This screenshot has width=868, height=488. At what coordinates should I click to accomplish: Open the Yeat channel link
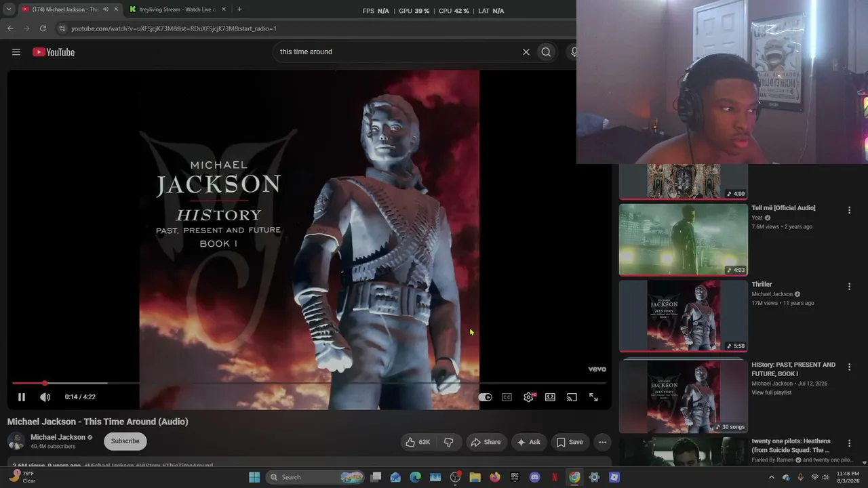[757, 218]
